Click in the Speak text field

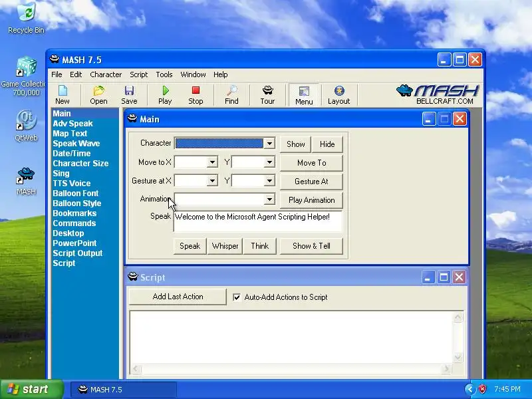click(x=258, y=221)
